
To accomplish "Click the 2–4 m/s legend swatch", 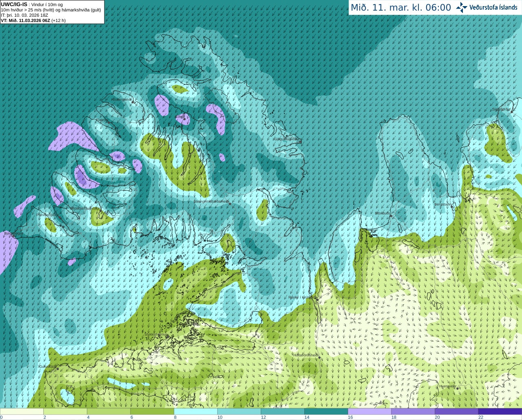I will click(65, 411).
